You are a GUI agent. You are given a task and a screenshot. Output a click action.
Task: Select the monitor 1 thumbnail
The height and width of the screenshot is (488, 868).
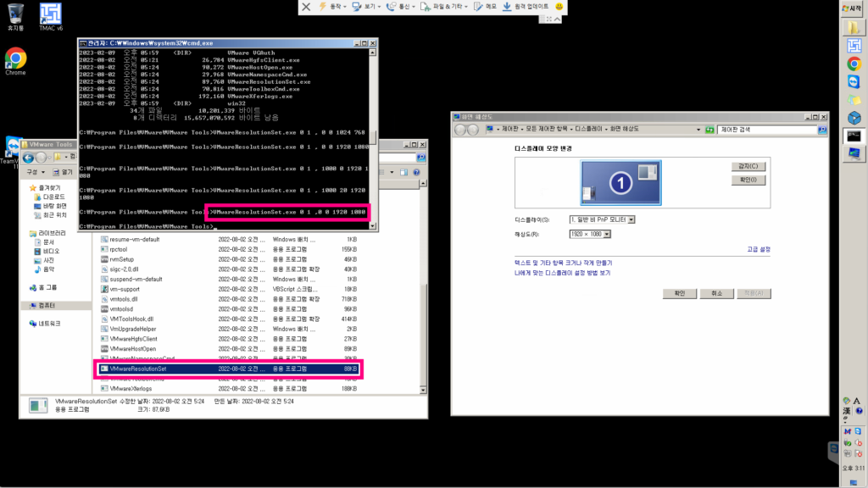coord(620,183)
